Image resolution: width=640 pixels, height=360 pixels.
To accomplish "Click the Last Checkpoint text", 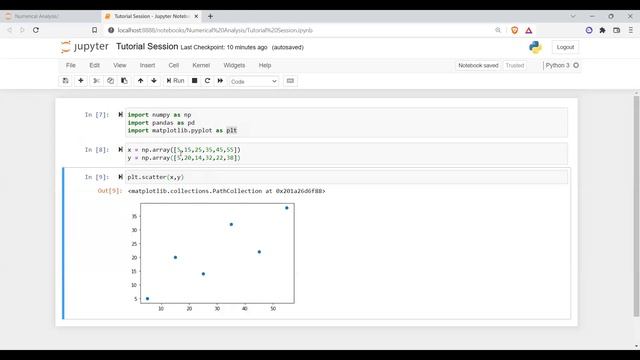I will click(x=224, y=47).
